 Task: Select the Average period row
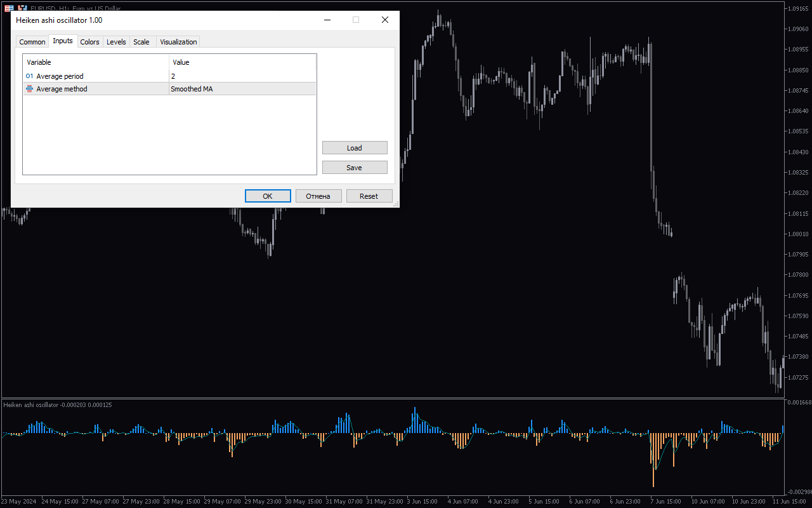point(169,76)
